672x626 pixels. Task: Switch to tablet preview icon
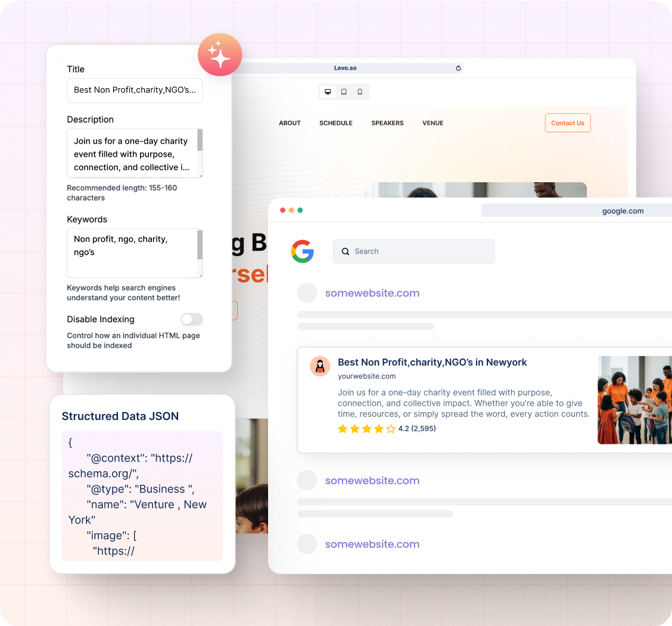point(344,92)
